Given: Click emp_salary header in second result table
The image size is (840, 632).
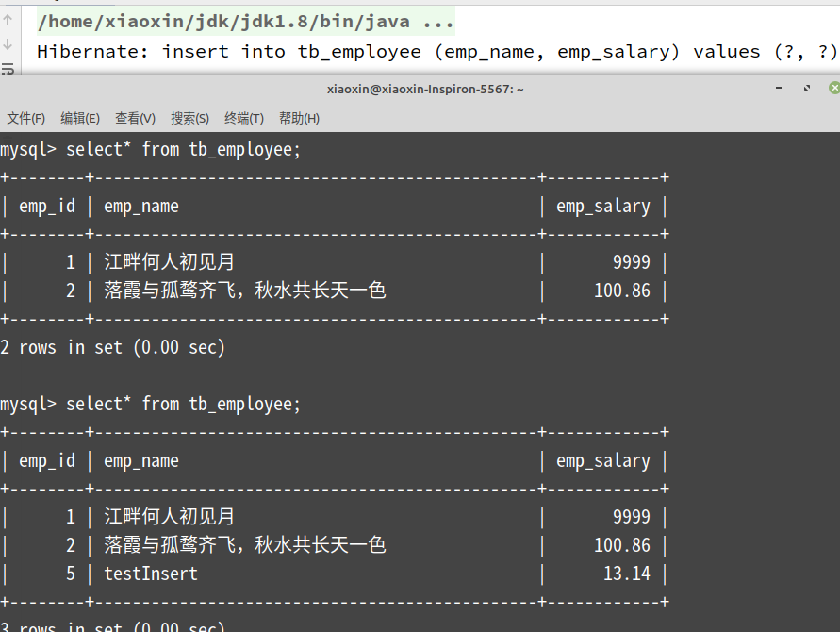Looking at the screenshot, I should (603, 461).
